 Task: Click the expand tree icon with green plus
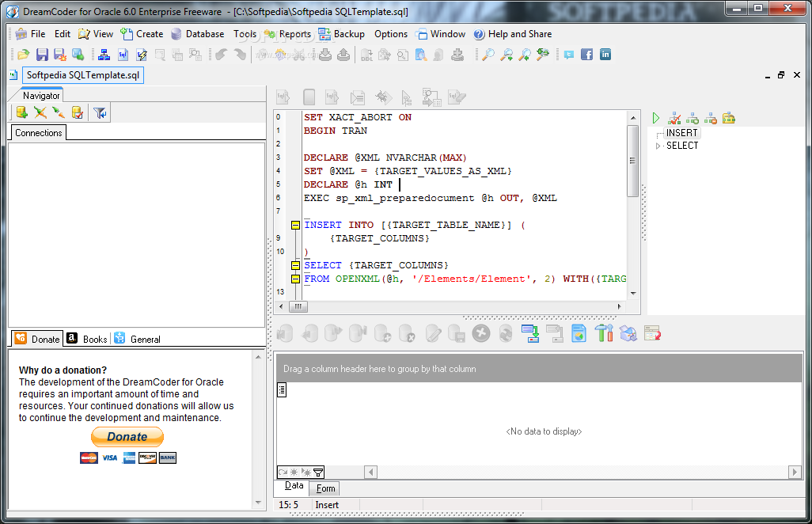pyautogui.click(x=692, y=118)
